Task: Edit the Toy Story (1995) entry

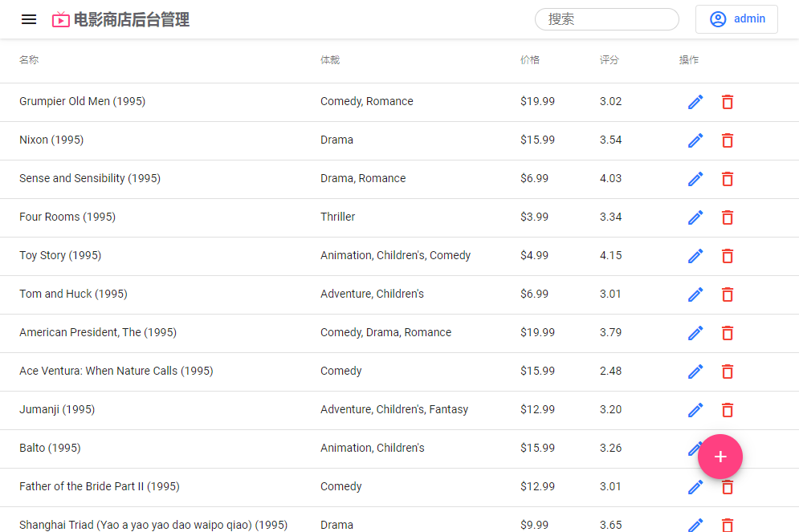Action: 695,256
